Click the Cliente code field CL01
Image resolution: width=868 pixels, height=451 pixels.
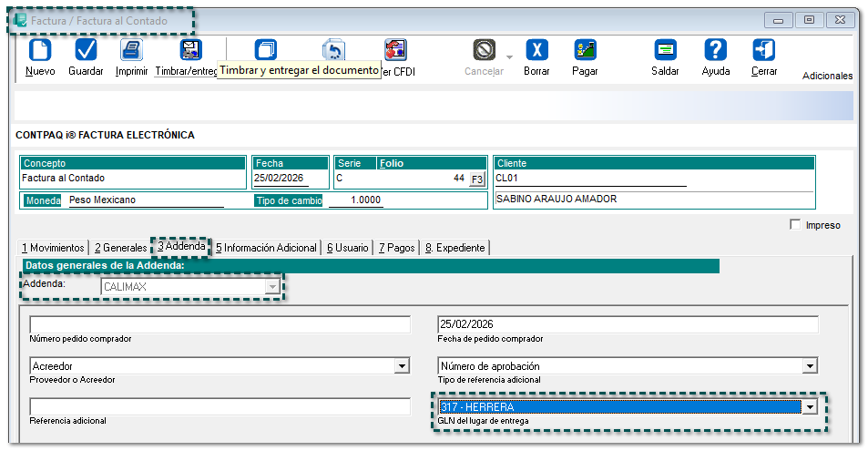click(591, 179)
